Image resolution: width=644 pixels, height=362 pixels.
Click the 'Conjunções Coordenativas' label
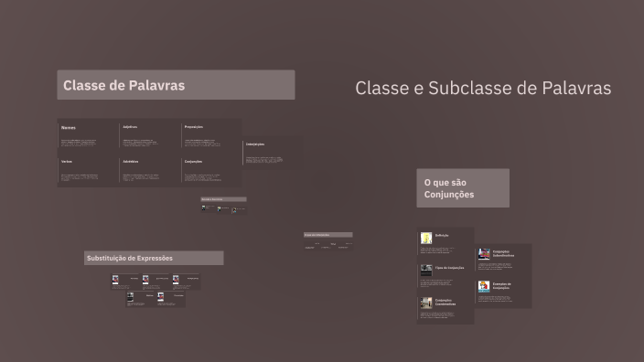click(x=445, y=302)
